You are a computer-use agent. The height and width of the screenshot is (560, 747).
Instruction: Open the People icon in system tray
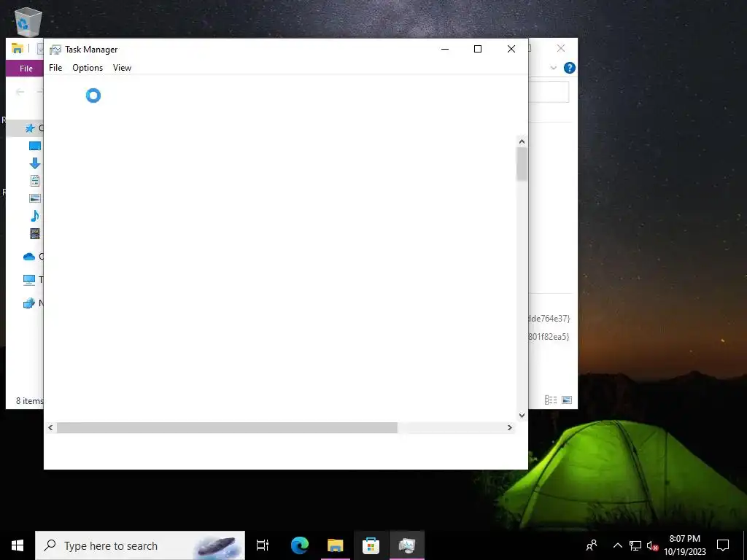[592, 545]
